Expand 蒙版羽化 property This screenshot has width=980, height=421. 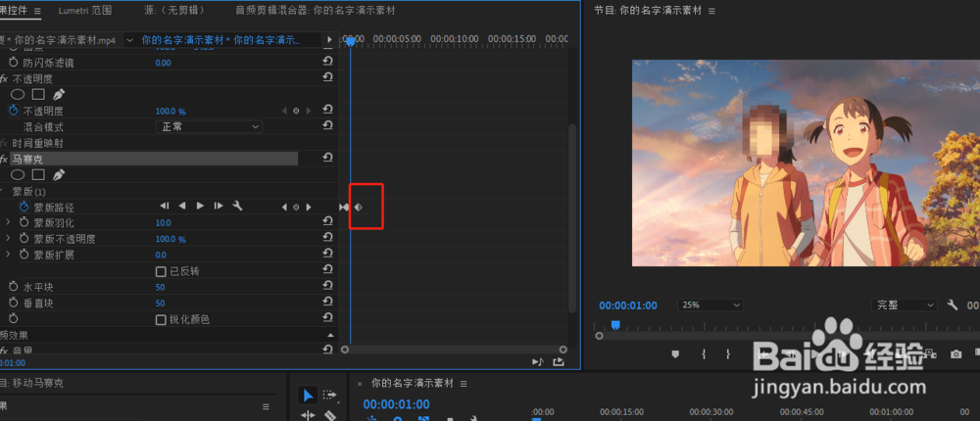(8, 221)
